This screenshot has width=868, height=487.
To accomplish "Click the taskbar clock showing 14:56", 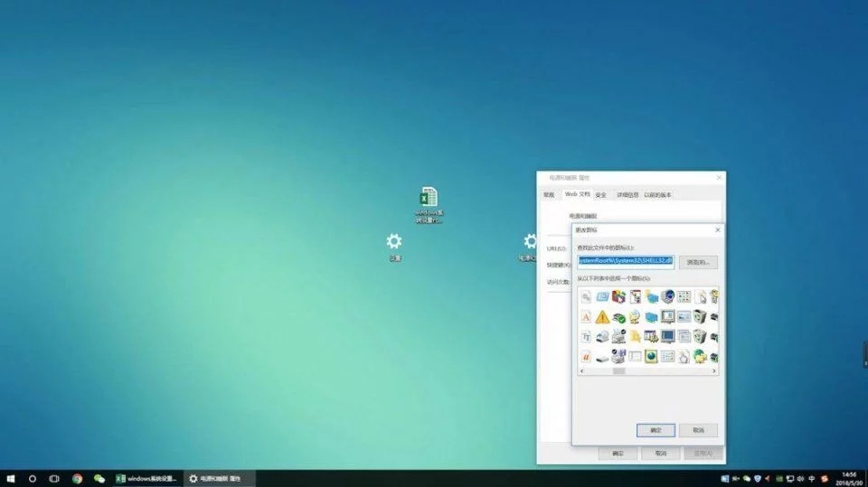I will point(849,479).
